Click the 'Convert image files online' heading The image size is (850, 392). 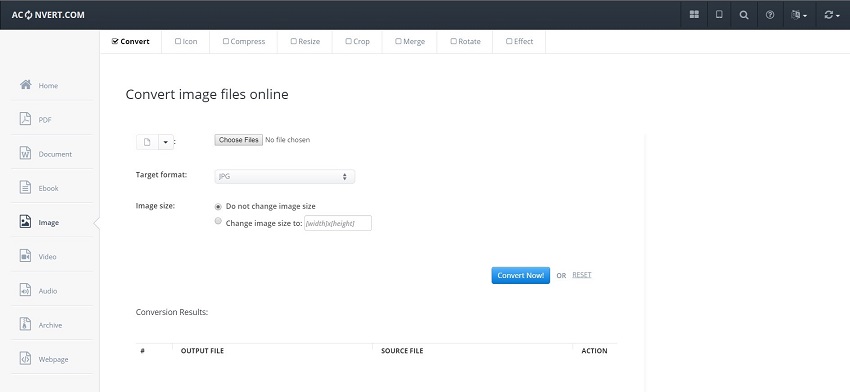(x=207, y=94)
